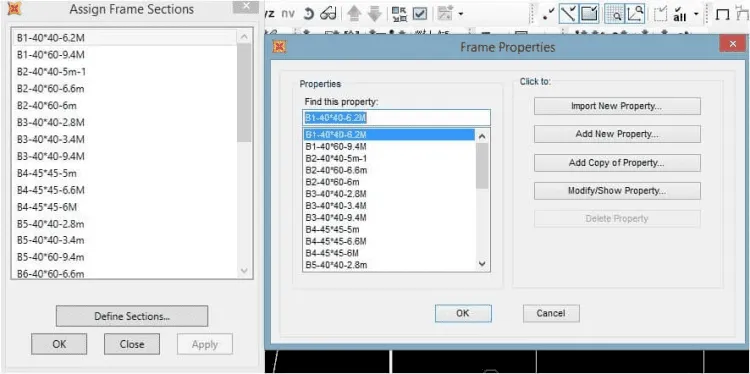750x374 pixels.
Task: Select B6-40*60-6.6m in Assign Frame Sections
Action: click(x=124, y=274)
